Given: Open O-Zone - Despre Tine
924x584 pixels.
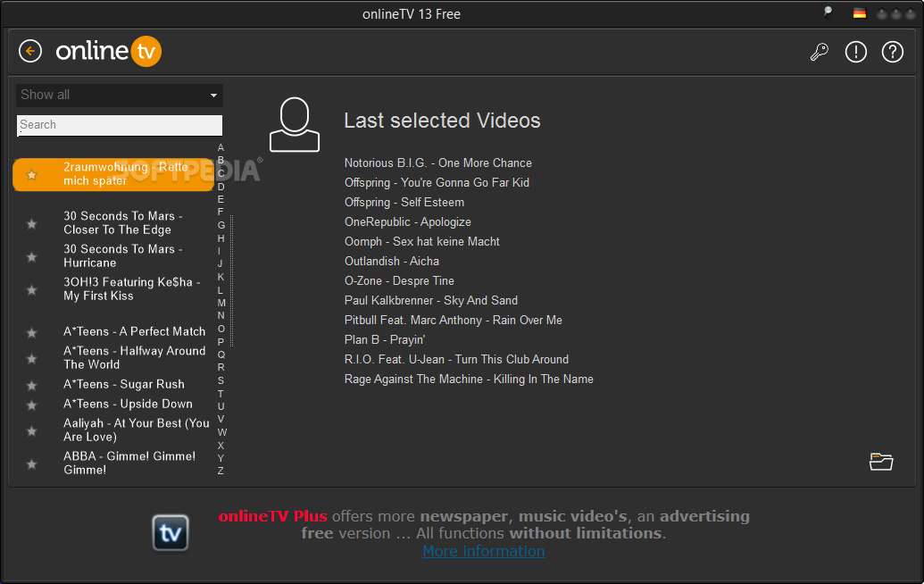Looking at the screenshot, I should point(399,281).
